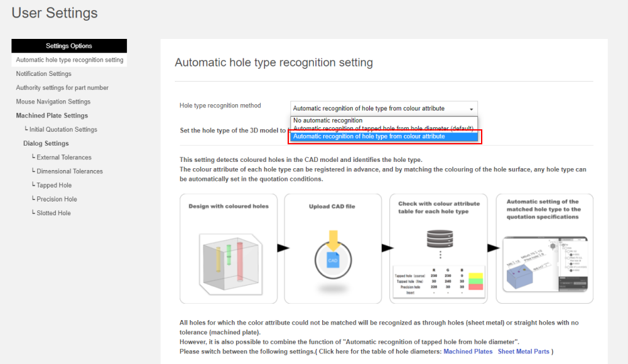Open Slotted Hole settings
Screen dimensions: 628x364
(53, 213)
